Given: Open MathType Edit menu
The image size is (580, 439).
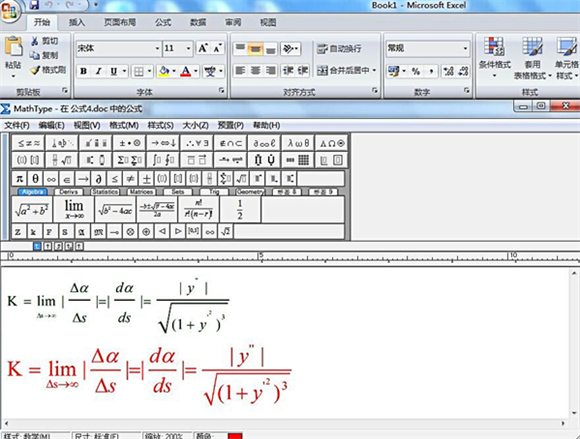Looking at the screenshot, I should (51, 125).
